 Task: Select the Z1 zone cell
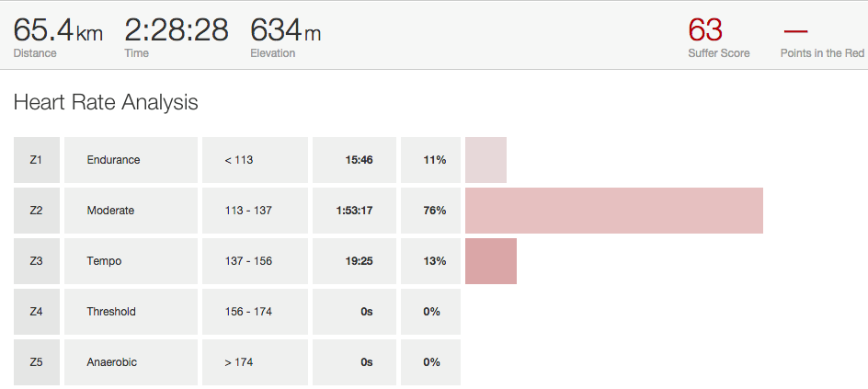pyautogui.click(x=37, y=160)
